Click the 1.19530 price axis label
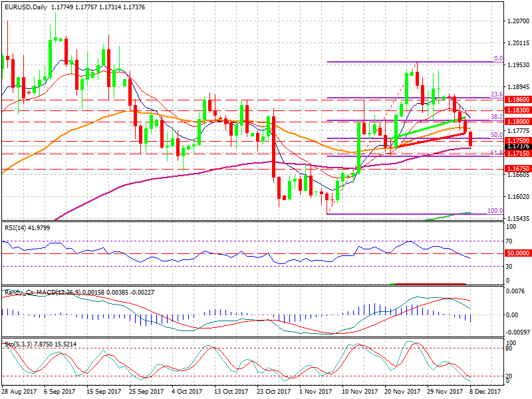The width and height of the screenshot is (532, 399). click(518, 65)
